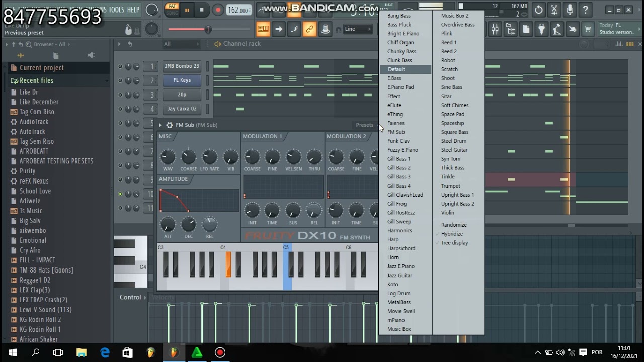
Task: Select the 20p channel button
Action: (x=182, y=94)
